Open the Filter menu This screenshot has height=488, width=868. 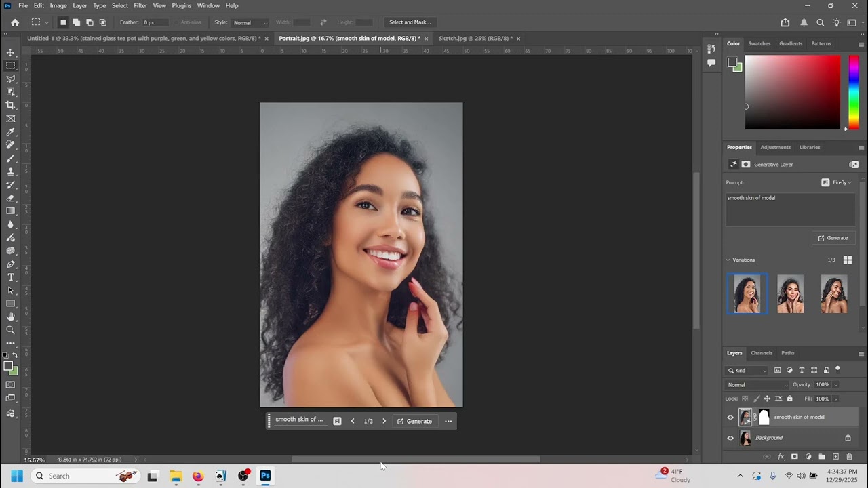[x=140, y=5]
